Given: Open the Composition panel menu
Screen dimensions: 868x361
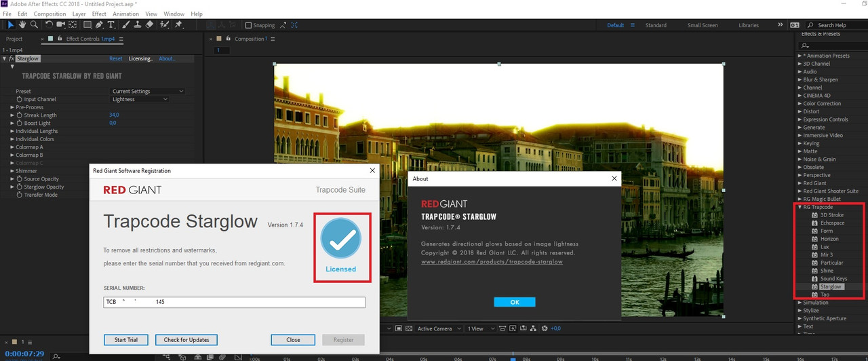Looking at the screenshot, I should tap(274, 39).
